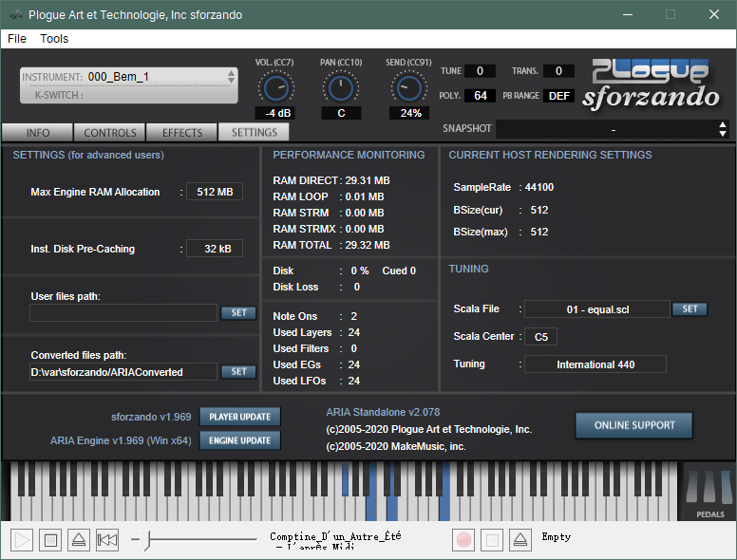Viewport: 737px width, 560px height.
Task: Click the MIDI playback position slider
Action: [x=194, y=539]
